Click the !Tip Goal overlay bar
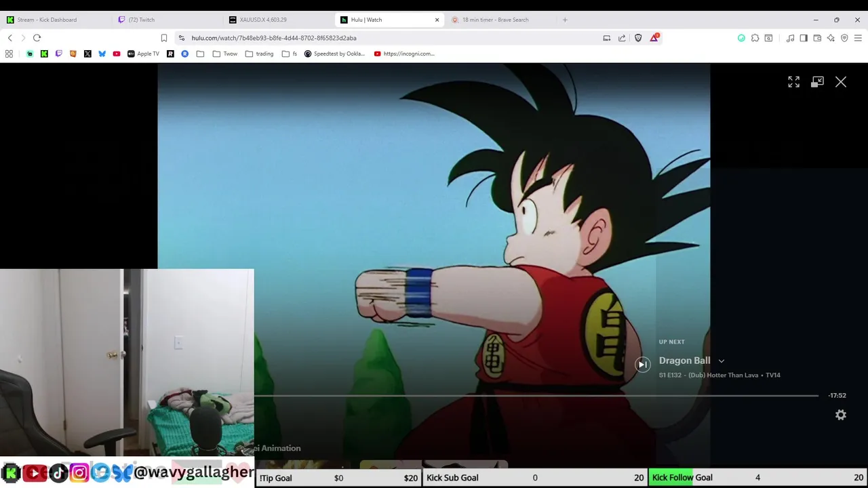The width and height of the screenshot is (868, 488). pos(338,478)
